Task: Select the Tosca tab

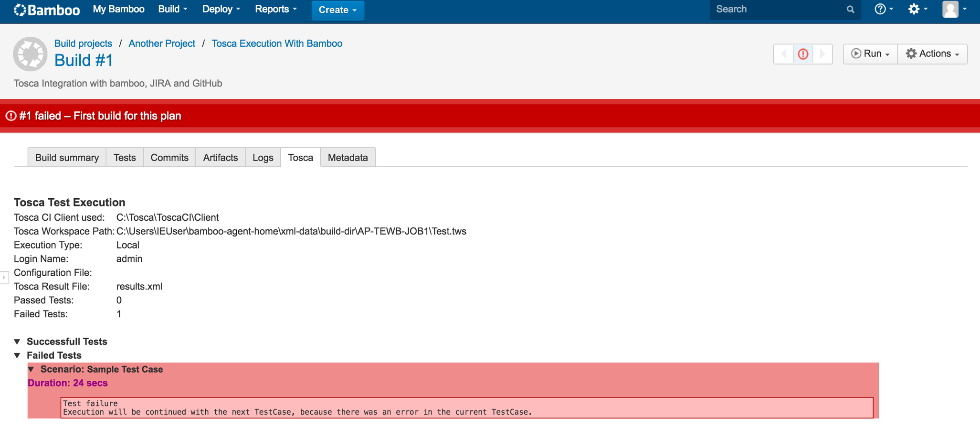Action: (301, 158)
